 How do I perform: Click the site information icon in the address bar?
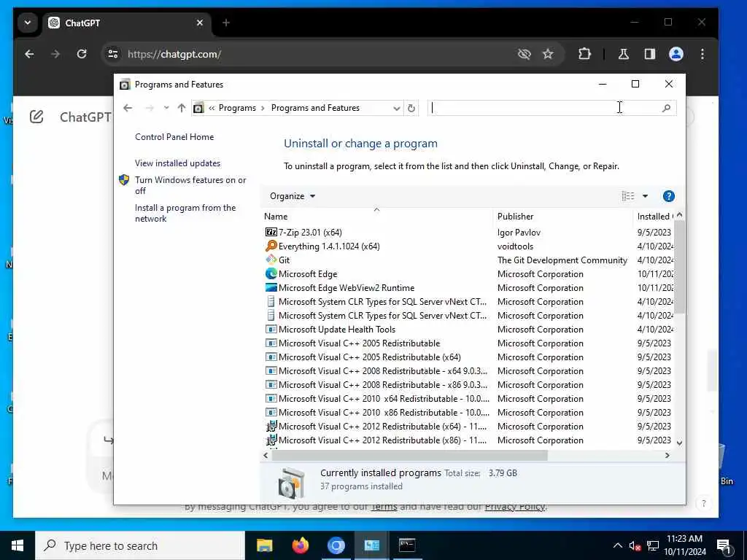113,54
